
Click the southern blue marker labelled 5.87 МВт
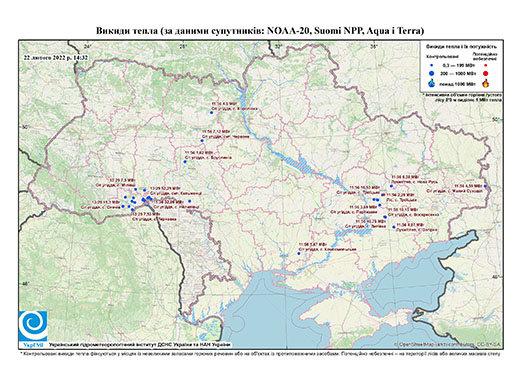[x=299, y=253]
